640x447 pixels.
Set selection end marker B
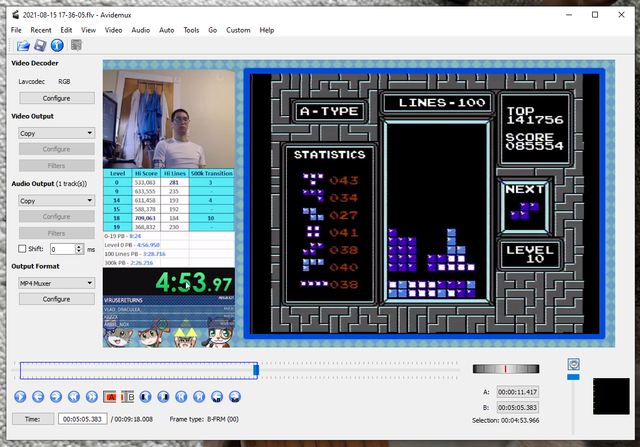coord(128,396)
